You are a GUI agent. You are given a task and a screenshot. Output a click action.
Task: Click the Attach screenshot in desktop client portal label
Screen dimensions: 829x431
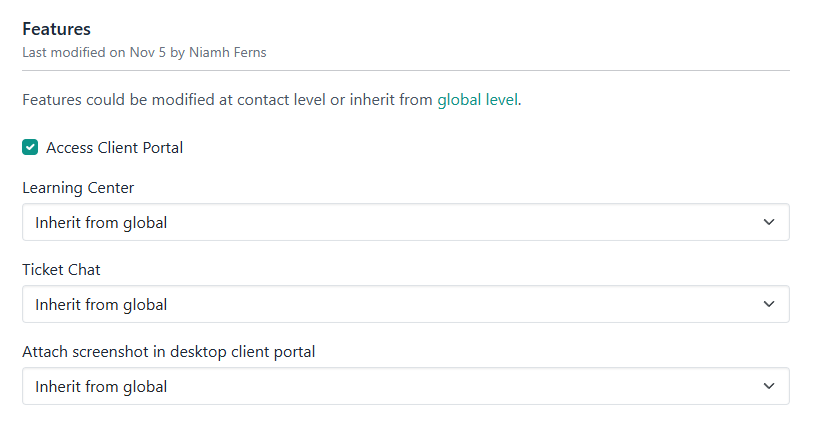[168, 351]
